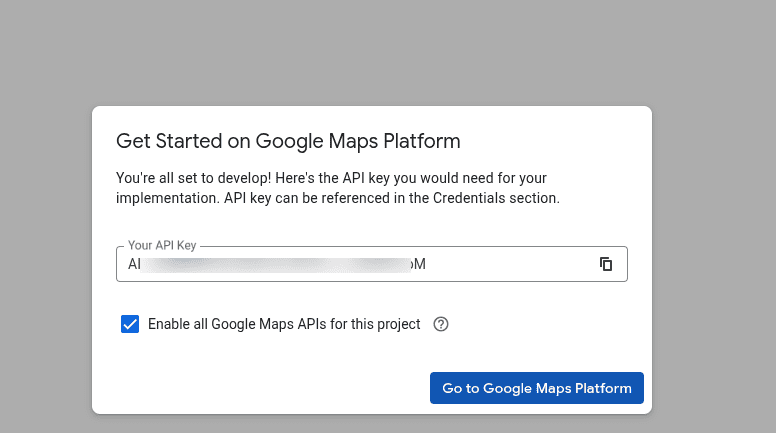Click Go to Google Maps Platform button
This screenshot has width=776, height=433.
pos(536,388)
